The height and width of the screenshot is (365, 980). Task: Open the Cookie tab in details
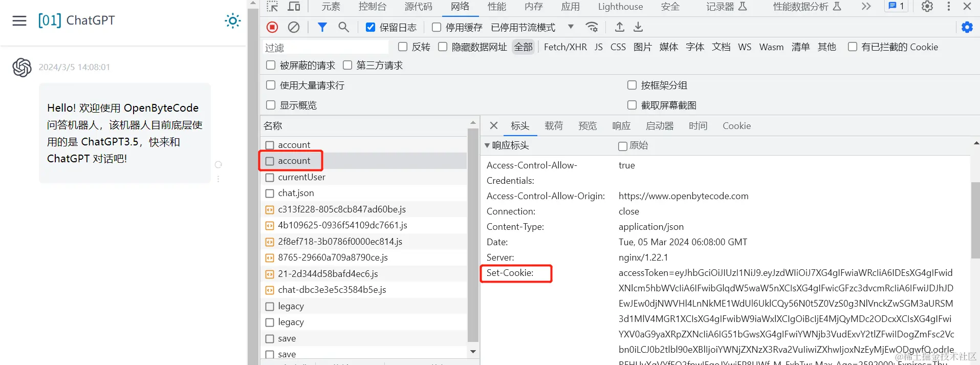pos(736,126)
